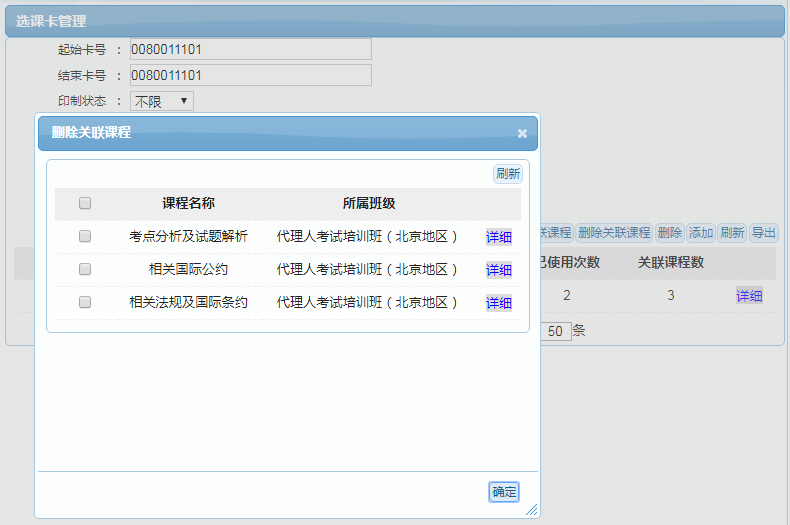
Task: Click the 关联课程数 value 3
Action: 671,295
